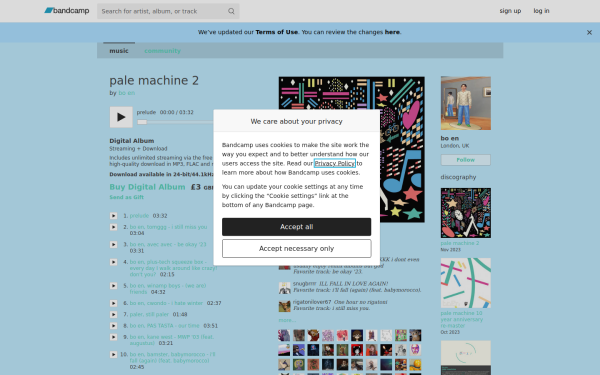This screenshot has height=375, width=600.
Task: Open the Terms of Use link
Action: (277, 32)
